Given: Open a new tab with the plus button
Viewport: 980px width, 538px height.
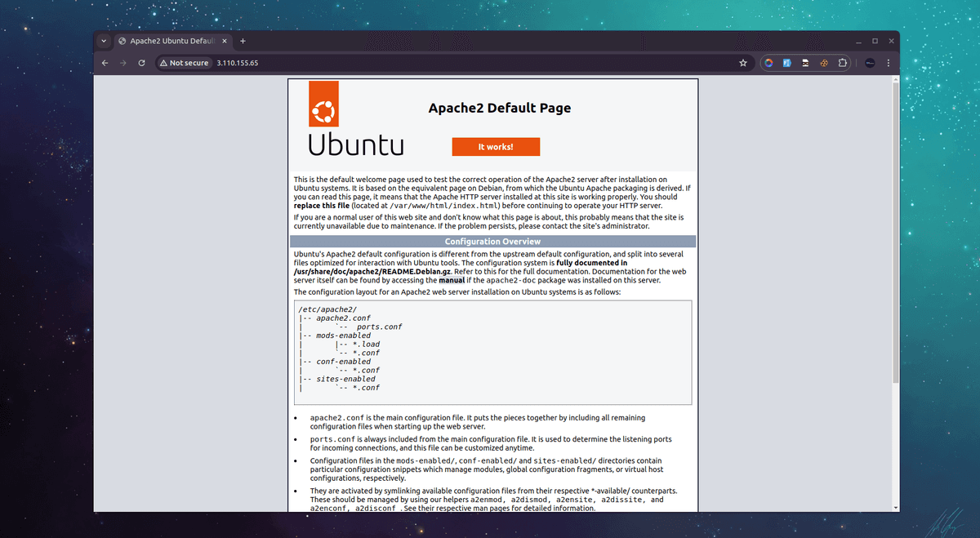Looking at the screenshot, I should 243,41.
